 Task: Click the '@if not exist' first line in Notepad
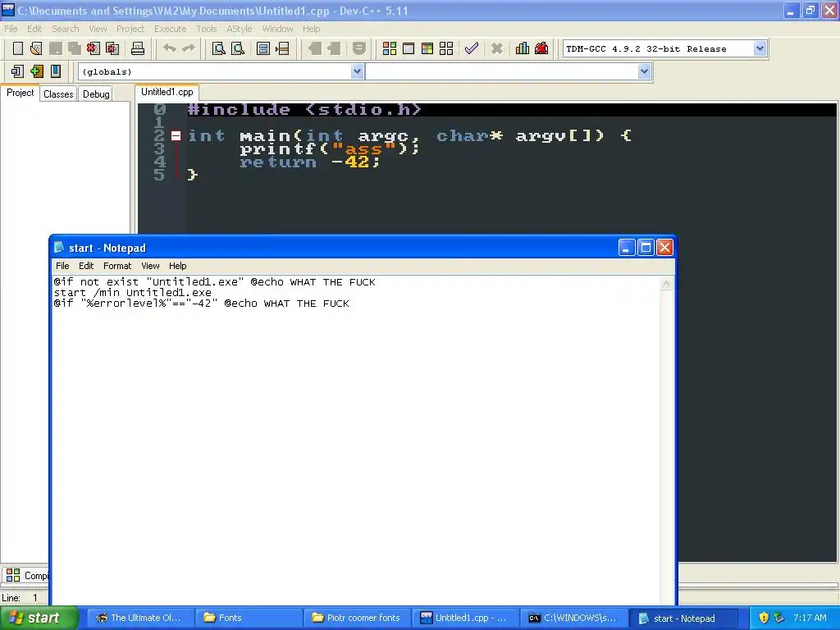tap(214, 282)
